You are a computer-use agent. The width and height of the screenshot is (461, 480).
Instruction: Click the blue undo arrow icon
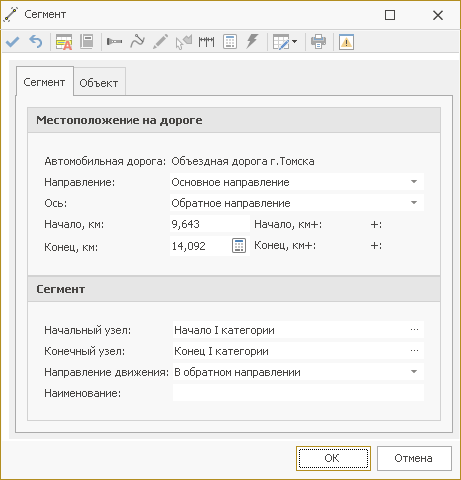pyautogui.click(x=36, y=42)
